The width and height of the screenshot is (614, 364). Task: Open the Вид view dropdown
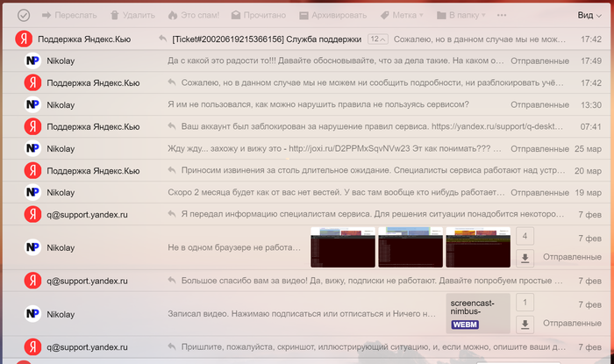[x=589, y=15]
